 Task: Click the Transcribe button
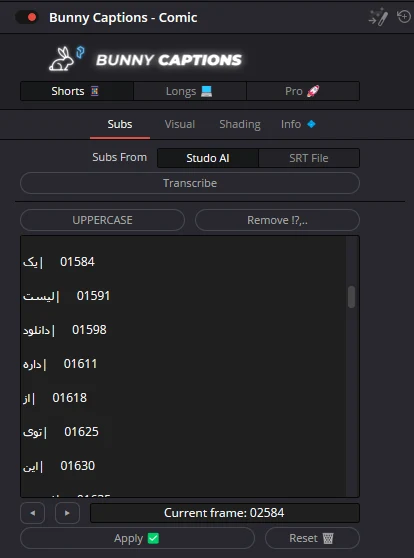190,183
